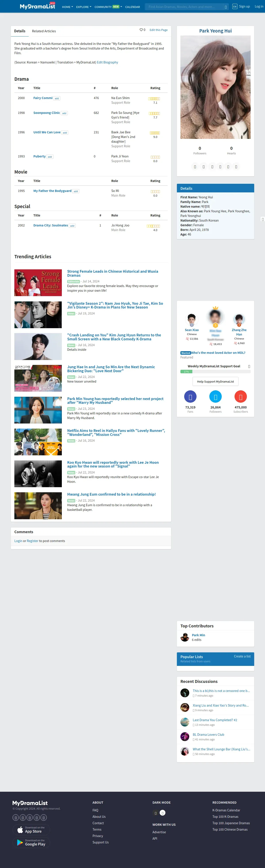This screenshot has width=265, height=868.
Task: Click Create a list in Popular Lists
Action: pos(242,656)
